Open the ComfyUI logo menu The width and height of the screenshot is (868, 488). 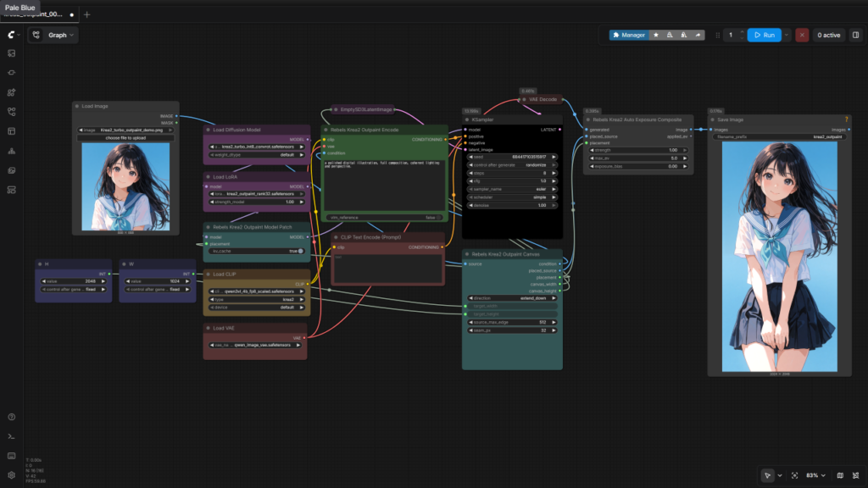(x=12, y=35)
